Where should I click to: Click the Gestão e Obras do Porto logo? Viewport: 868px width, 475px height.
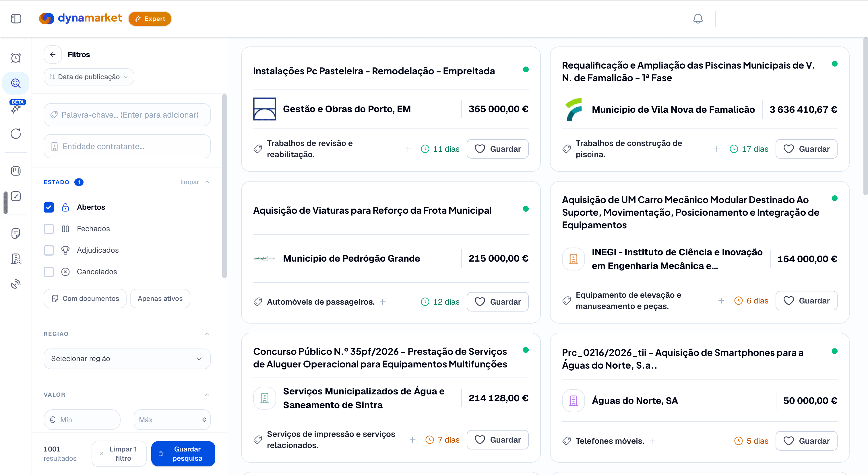265,109
